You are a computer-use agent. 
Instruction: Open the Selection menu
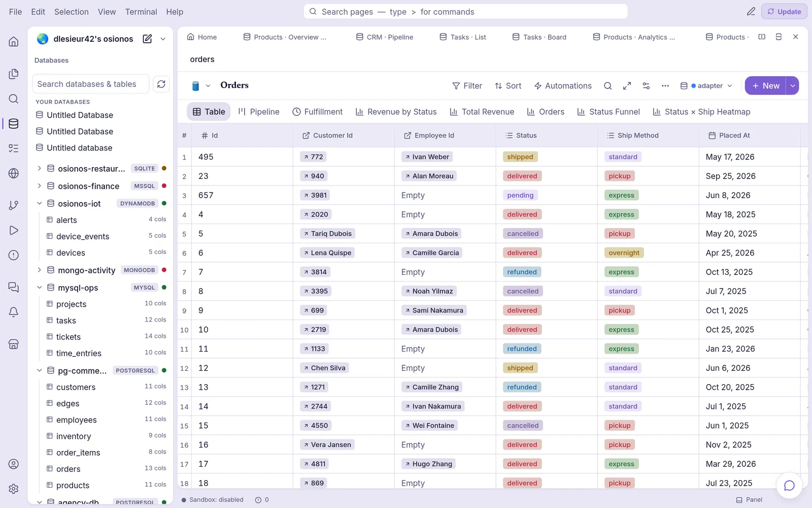tap(72, 12)
